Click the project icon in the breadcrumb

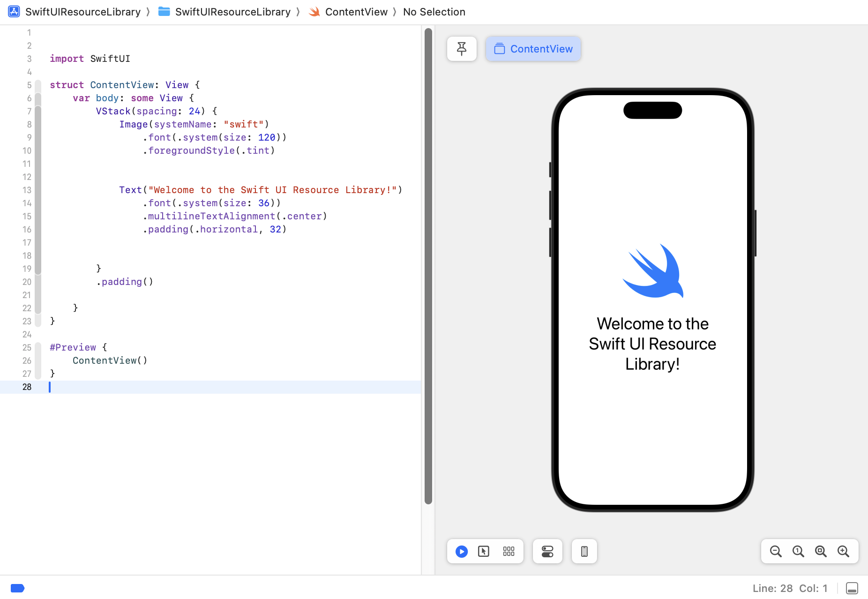click(14, 12)
